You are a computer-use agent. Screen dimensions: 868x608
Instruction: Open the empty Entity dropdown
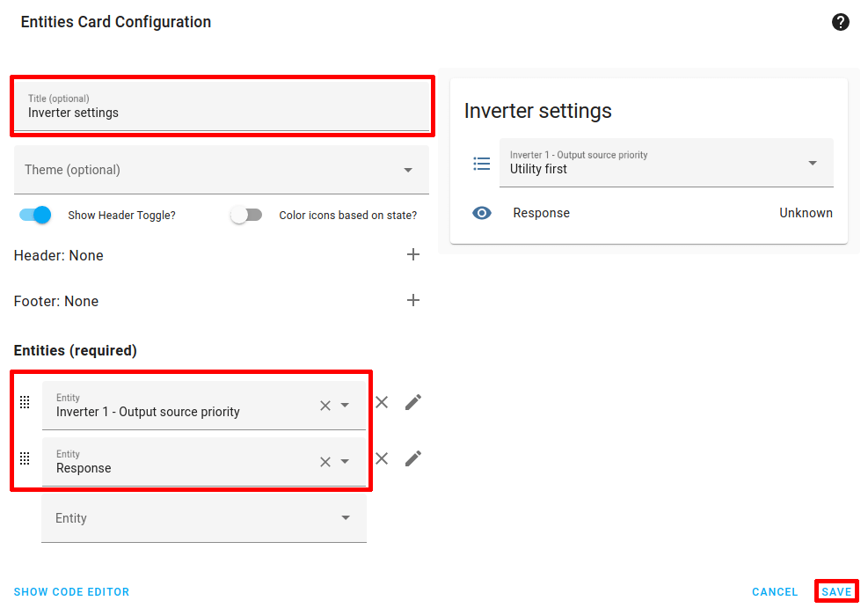pyautogui.click(x=203, y=517)
